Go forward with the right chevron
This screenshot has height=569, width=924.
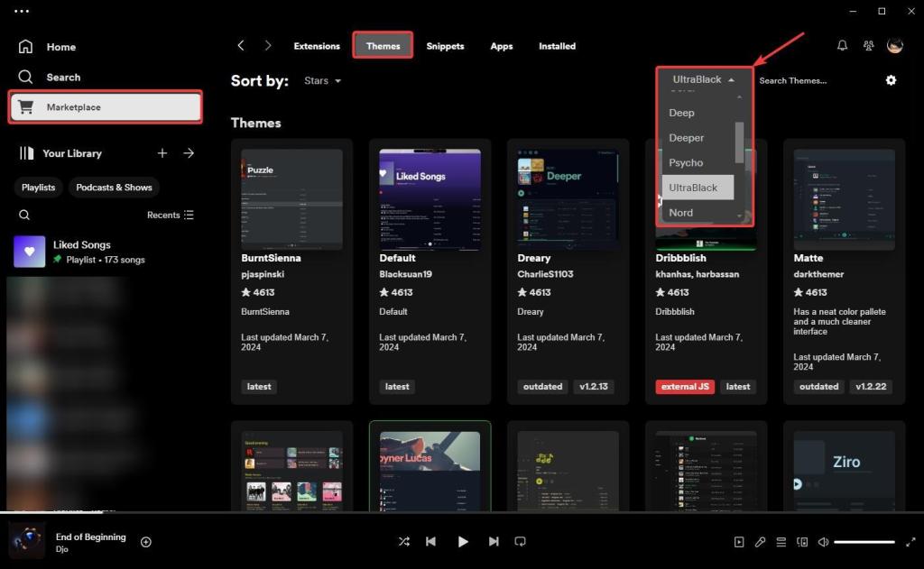(x=268, y=45)
